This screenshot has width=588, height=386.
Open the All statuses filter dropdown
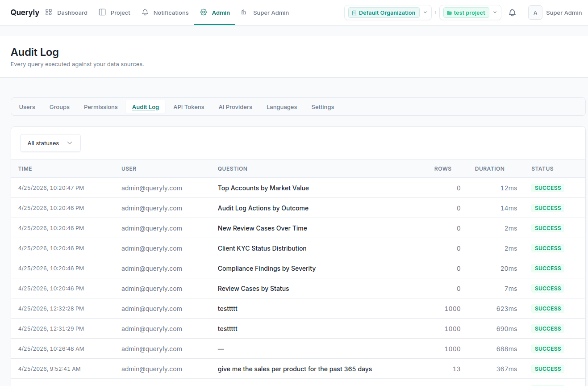[x=50, y=143]
